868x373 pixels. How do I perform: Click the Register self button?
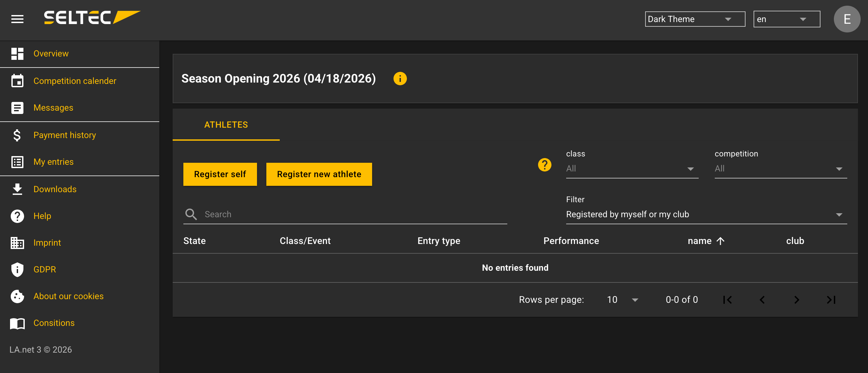point(220,174)
